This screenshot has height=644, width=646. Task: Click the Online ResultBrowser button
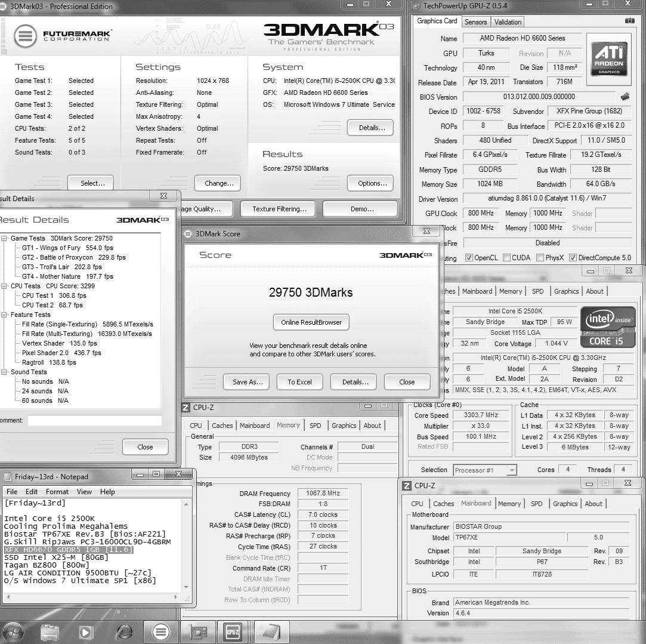click(311, 322)
